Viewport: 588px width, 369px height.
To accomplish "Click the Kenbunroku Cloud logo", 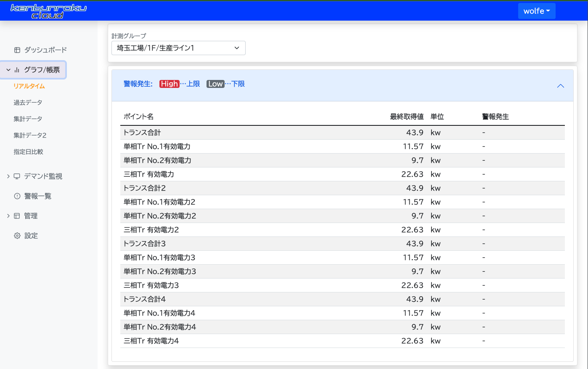I will pos(48,11).
